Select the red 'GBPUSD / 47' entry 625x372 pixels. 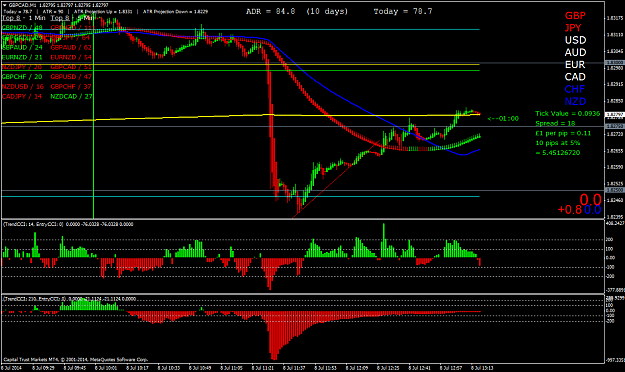pos(71,77)
